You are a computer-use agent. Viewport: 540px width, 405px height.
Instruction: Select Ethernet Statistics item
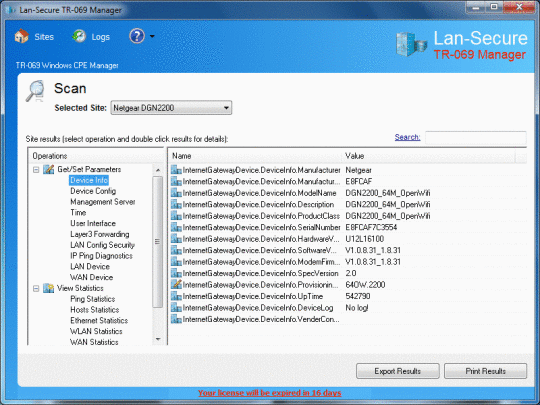99,320
